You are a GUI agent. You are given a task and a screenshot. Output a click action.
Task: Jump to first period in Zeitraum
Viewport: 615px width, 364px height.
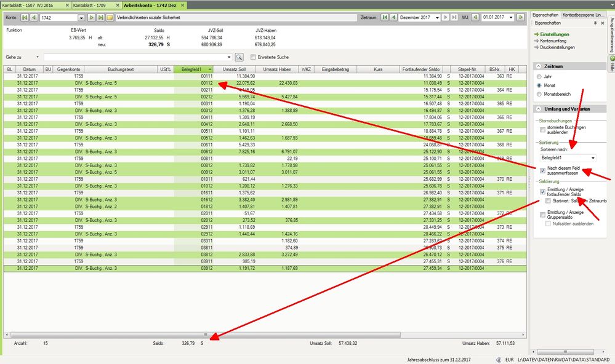pyautogui.click(x=385, y=18)
